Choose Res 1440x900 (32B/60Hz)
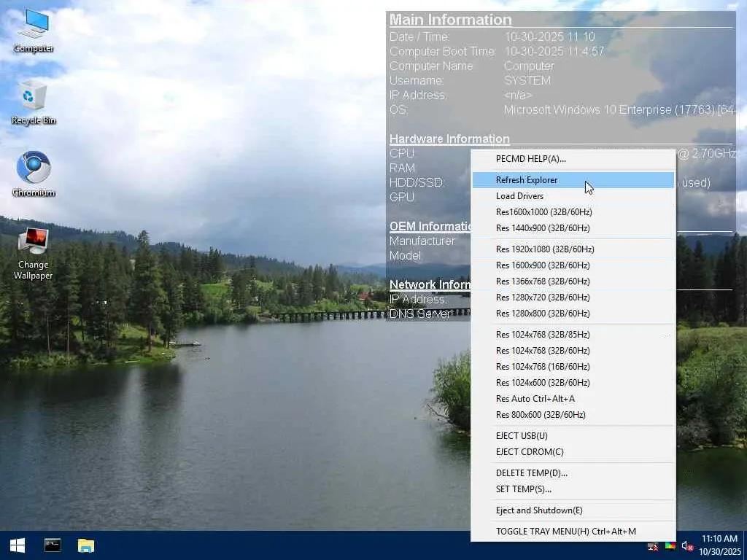The height and width of the screenshot is (560, 747). (573, 228)
